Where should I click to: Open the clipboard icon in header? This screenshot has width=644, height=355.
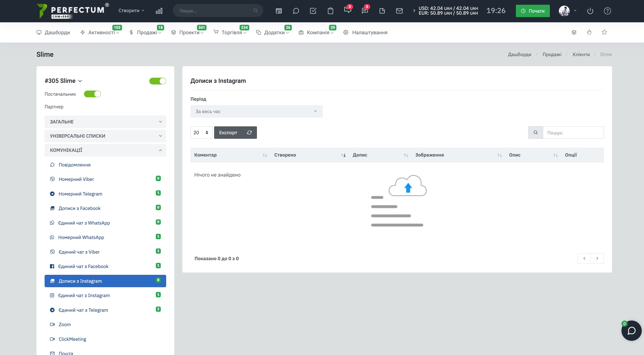331,11
